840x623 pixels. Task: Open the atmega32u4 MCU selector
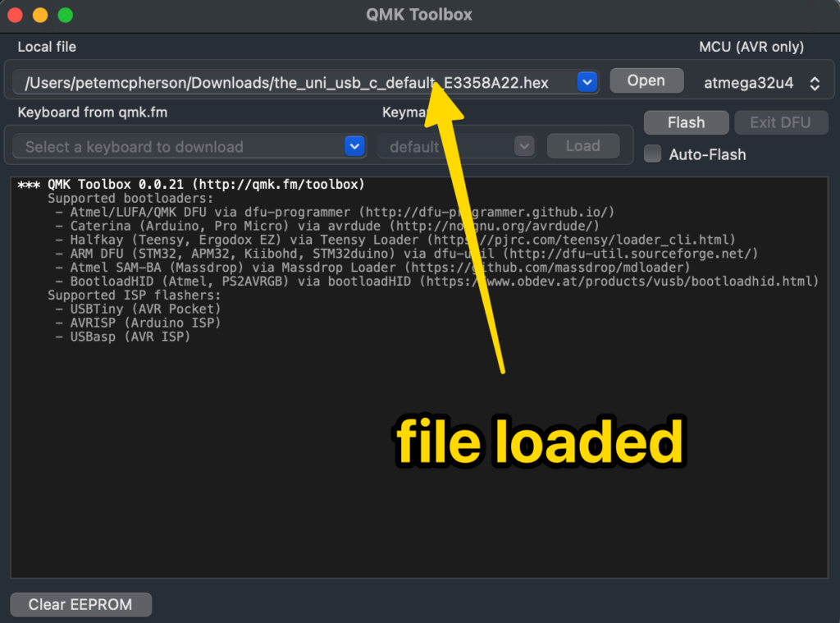[761, 83]
